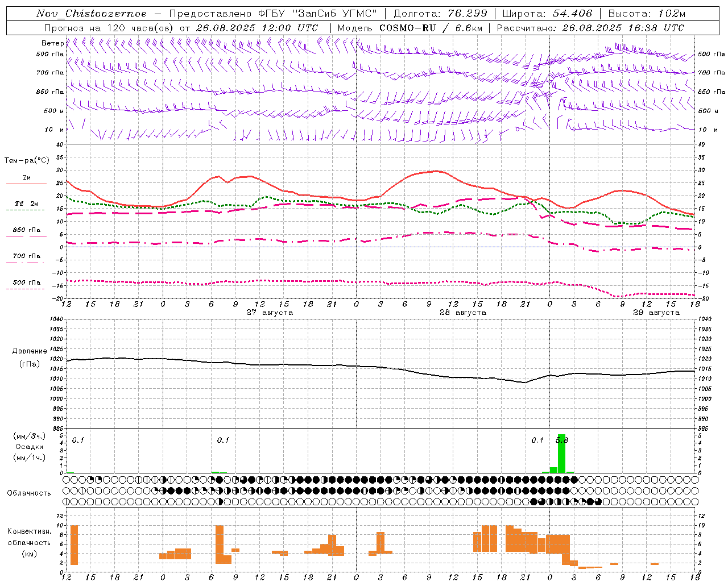This screenshot has width=728, height=582.
Task: Click the (мм/3ч.) precipitation unit label
Action: click(x=30, y=436)
